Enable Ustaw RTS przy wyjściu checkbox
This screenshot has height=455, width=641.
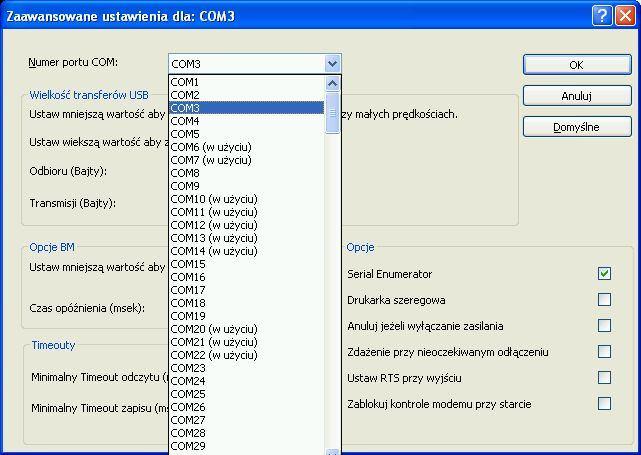click(x=604, y=377)
